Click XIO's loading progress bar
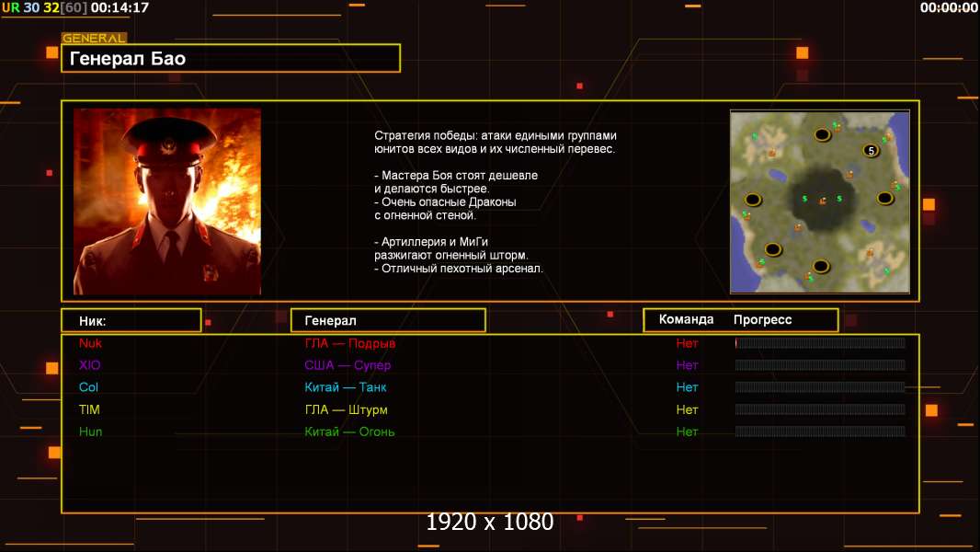Screen dimensions: 980x552 (820, 365)
